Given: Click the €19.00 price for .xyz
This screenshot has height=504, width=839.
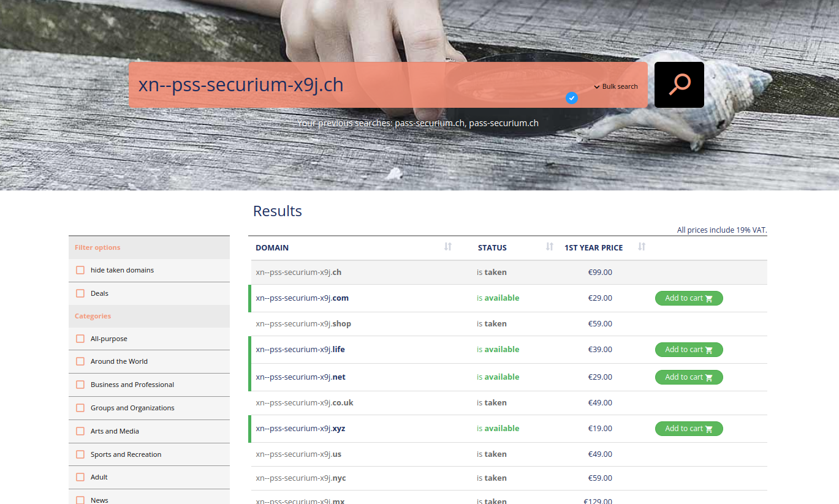Looking at the screenshot, I should tap(600, 429).
